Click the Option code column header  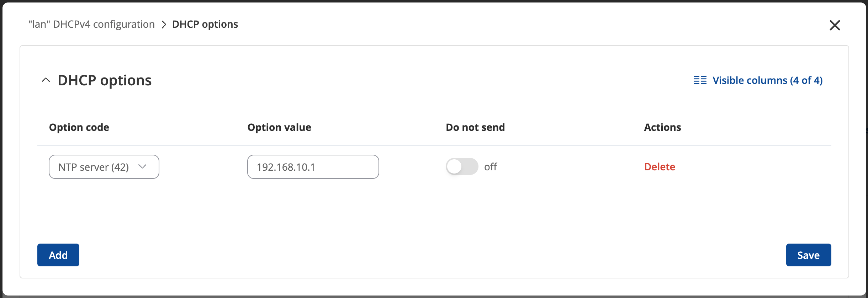coord(79,127)
